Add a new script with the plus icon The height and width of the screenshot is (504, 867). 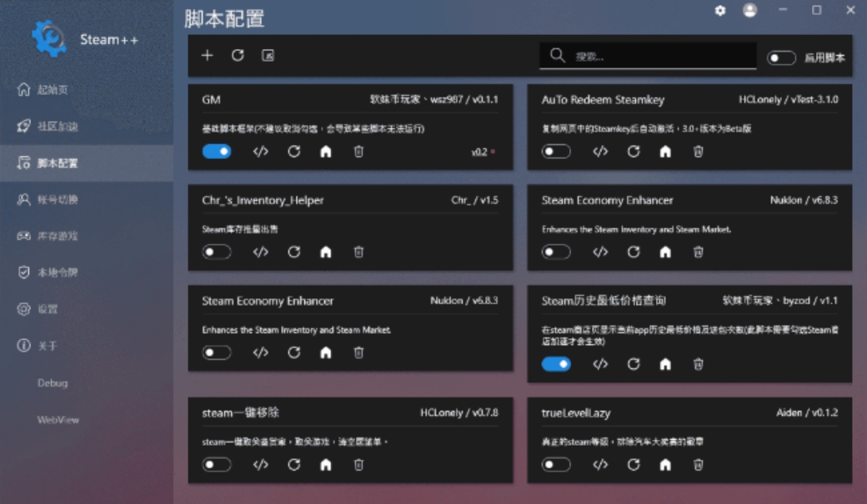click(208, 54)
